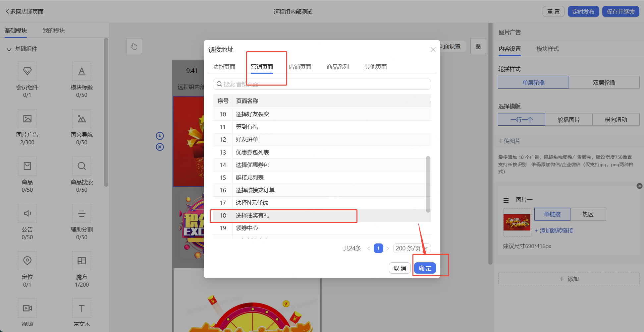This screenshot has height=332, width=644.
Task: Select the 公告 announcement component
Action: click(27, 213)
